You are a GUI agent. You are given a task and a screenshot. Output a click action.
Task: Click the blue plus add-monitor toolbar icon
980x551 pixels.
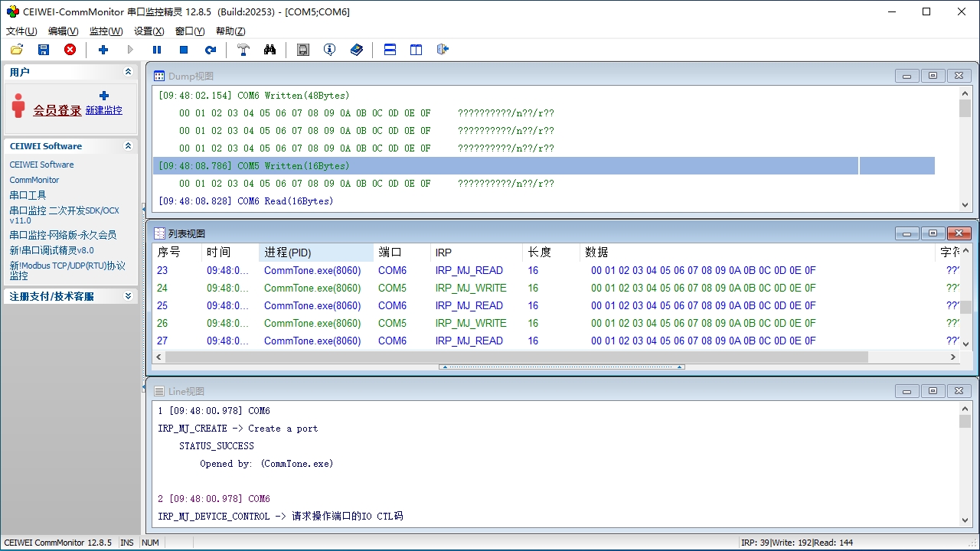coord(103,50)
